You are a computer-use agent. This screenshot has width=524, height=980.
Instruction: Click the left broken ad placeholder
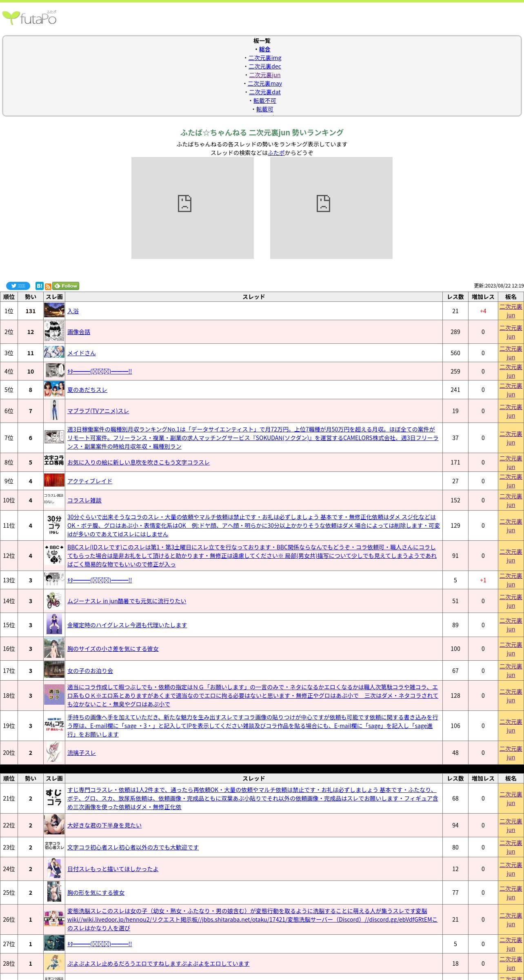click(193, 208)
